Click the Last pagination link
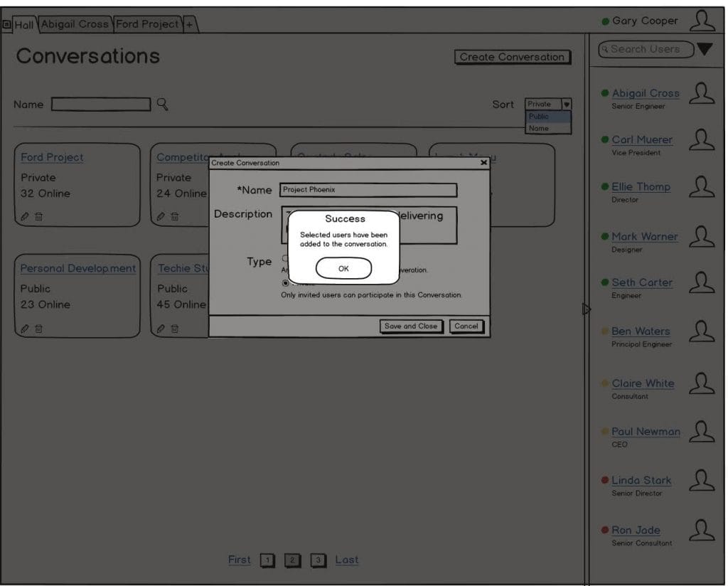Viewport: 728px width, 586px height. click(x=347, y=560)
